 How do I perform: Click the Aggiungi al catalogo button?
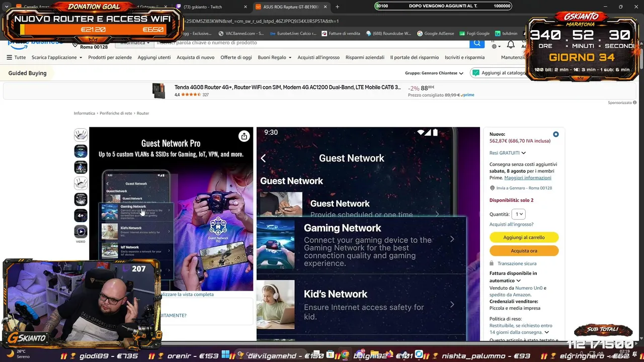click(498, 73)
